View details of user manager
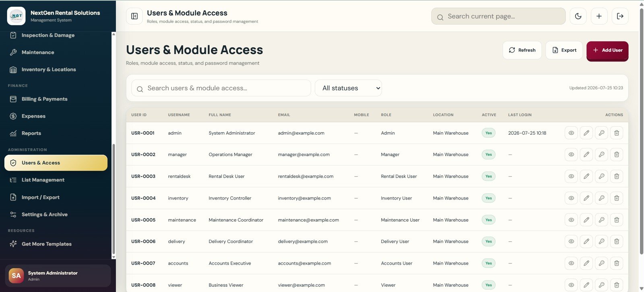 click(x=571, y=154)
